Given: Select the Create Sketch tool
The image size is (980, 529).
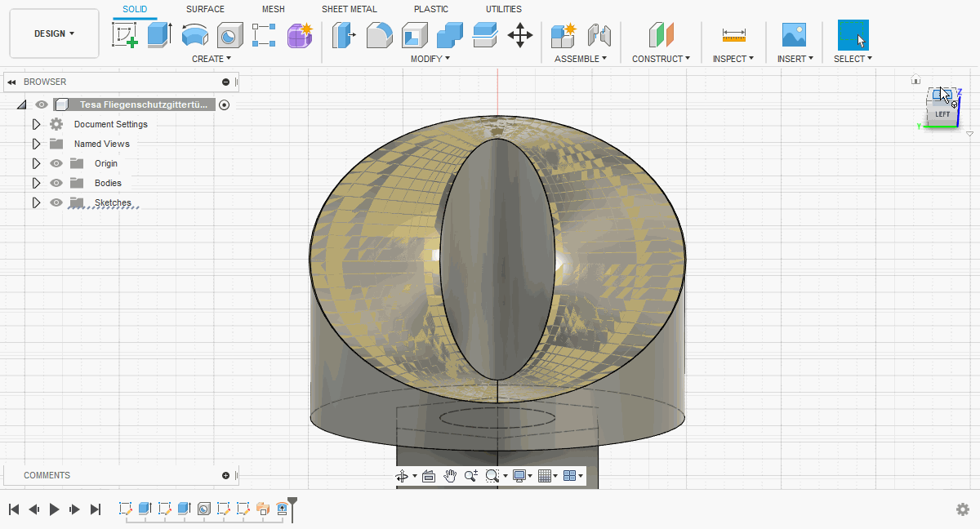Looking at the screenshot, I should (x=125, y=35).
